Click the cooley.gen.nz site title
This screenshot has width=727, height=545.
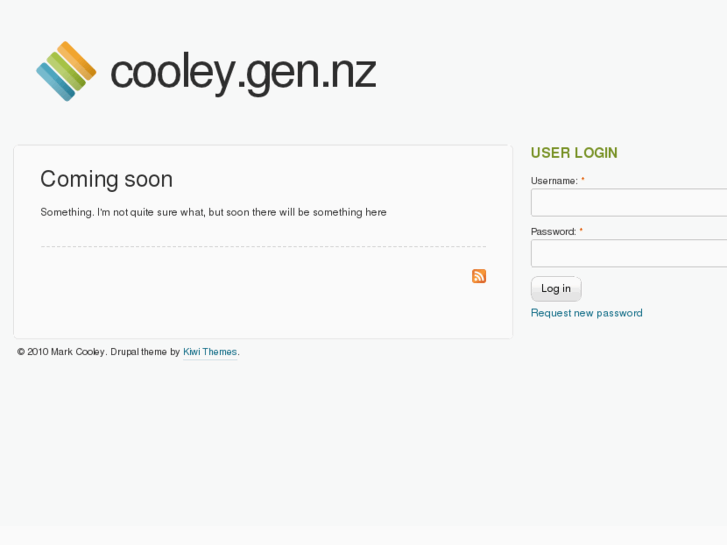243,73
